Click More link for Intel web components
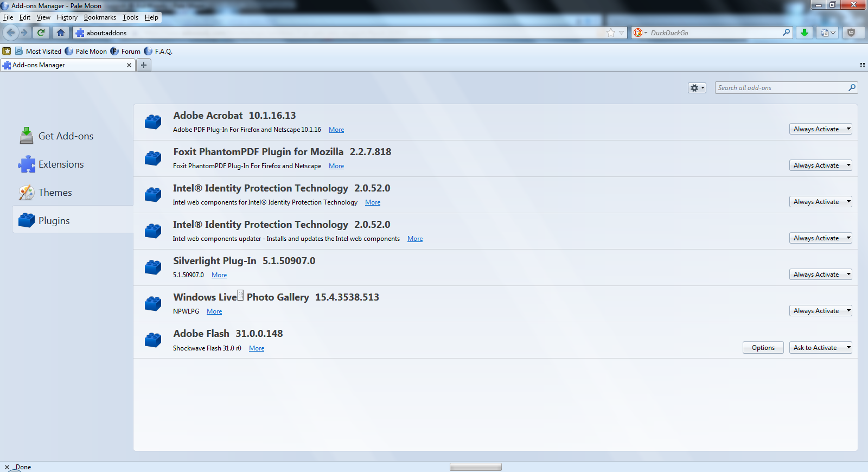868x472 pixels. [373, 202]
